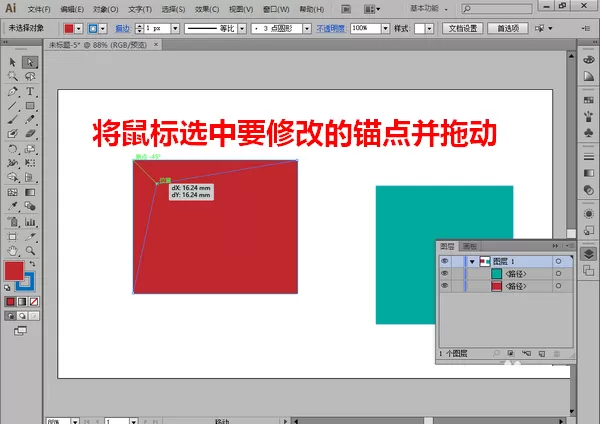The height and width of the screenshot is (424, 600).
Task: Select the Zoom magnifier tool
Action: click(30, 251)
